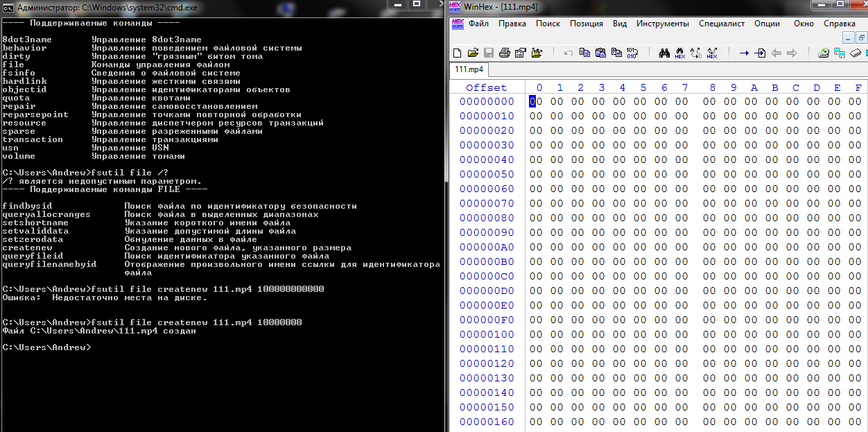Click the Replace Hex Values icon
The width and height of the screenshot is (868, 432).
712,53
